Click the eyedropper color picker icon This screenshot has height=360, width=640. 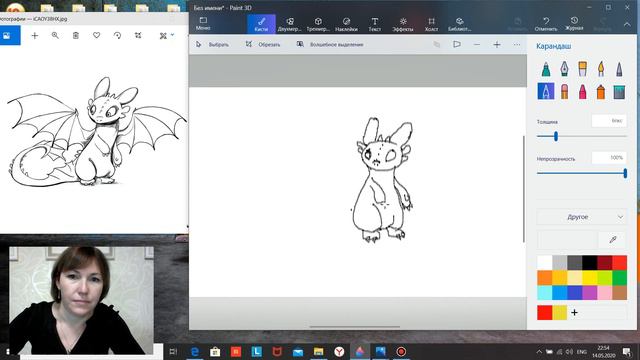point(612,240)
